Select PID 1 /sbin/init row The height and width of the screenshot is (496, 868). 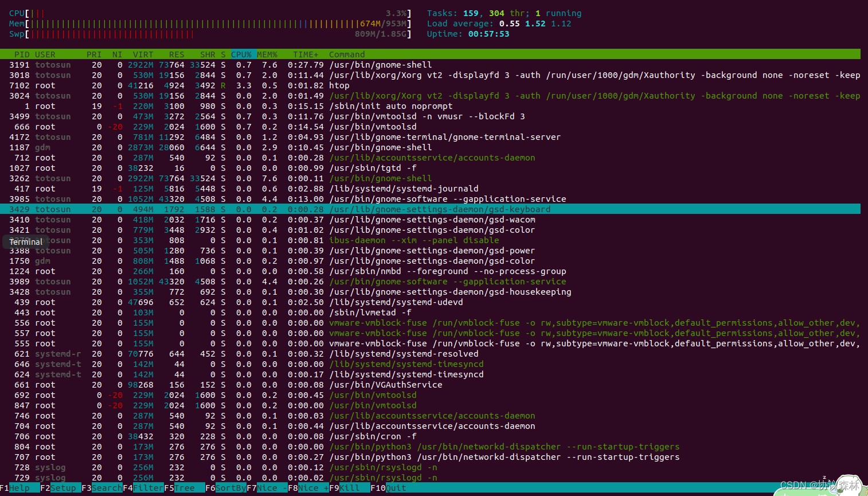pyautogui.click(x=430, y=106)
